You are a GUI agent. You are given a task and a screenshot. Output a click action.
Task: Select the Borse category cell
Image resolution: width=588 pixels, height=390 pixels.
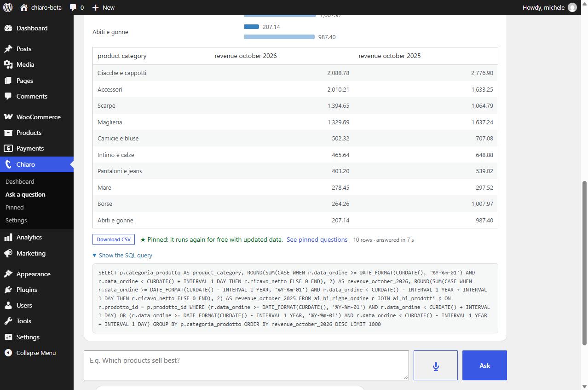(105, 204)
